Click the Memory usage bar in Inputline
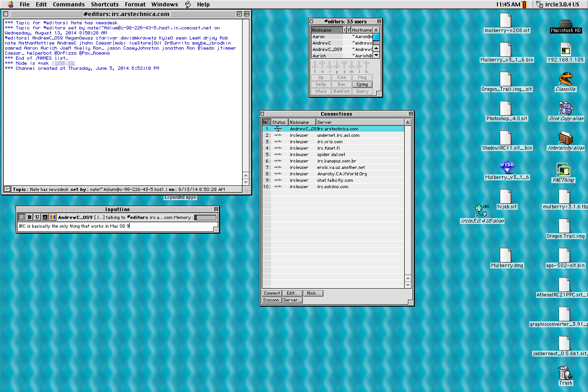Viewport: 588px width, 392px height. pos(205,218)
